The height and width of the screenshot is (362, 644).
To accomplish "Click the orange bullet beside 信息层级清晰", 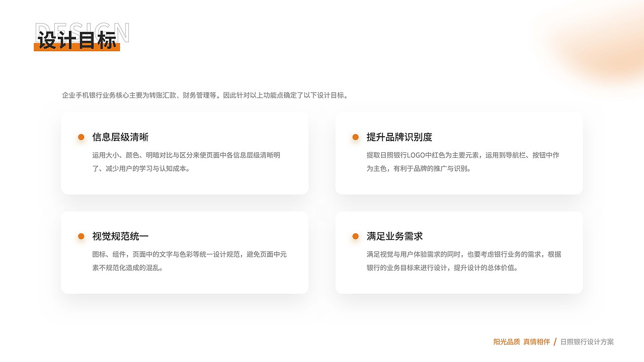I will (x=80, y=136).
